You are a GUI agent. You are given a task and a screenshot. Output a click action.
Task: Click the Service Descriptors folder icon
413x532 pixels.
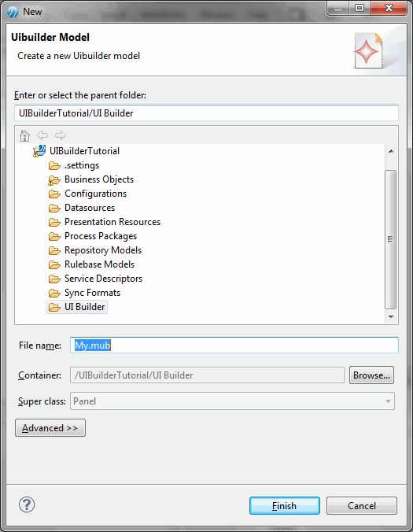[54, 279]
